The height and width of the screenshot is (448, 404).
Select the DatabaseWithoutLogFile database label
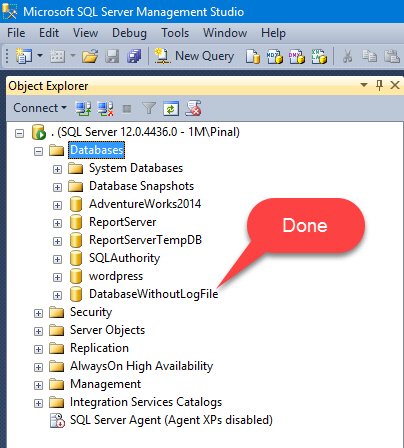[x=154, y=294]
